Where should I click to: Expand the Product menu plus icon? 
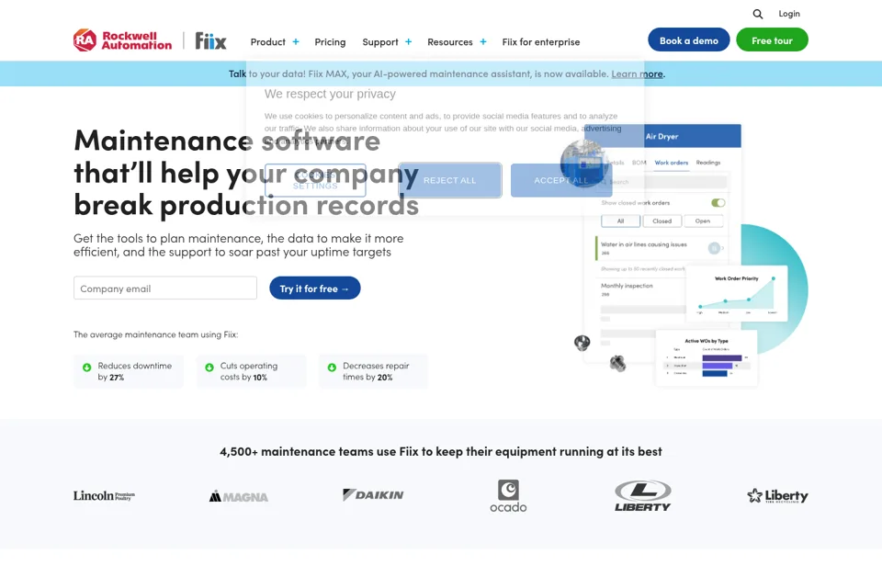click(296, 41)
